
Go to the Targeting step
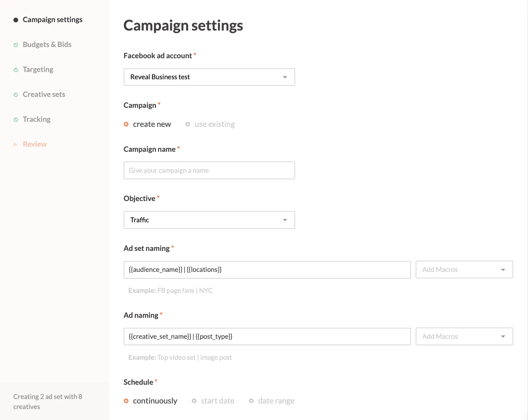pos(38,69)
